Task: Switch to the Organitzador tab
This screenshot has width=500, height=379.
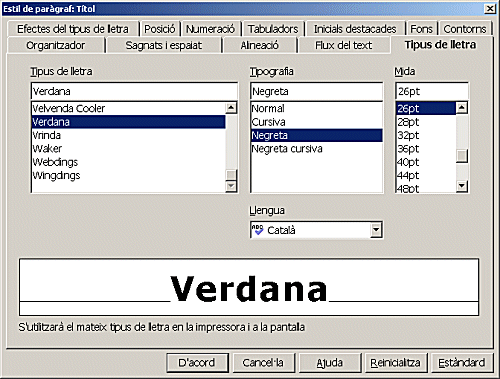Action: 55,45
